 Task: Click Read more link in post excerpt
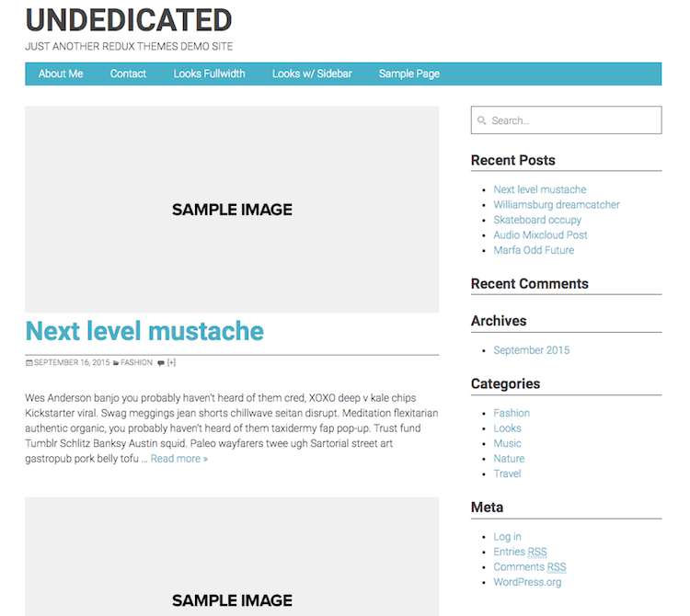point(179,459)
